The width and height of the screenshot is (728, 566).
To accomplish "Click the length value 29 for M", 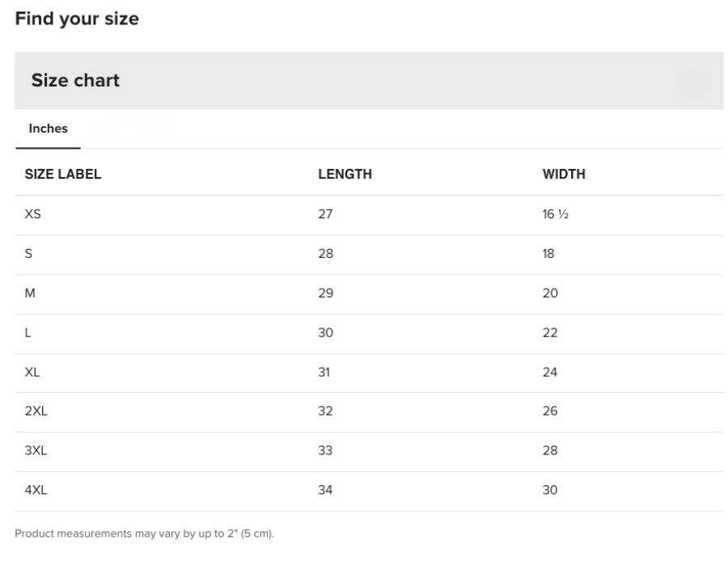I will (x=325, y=294).
